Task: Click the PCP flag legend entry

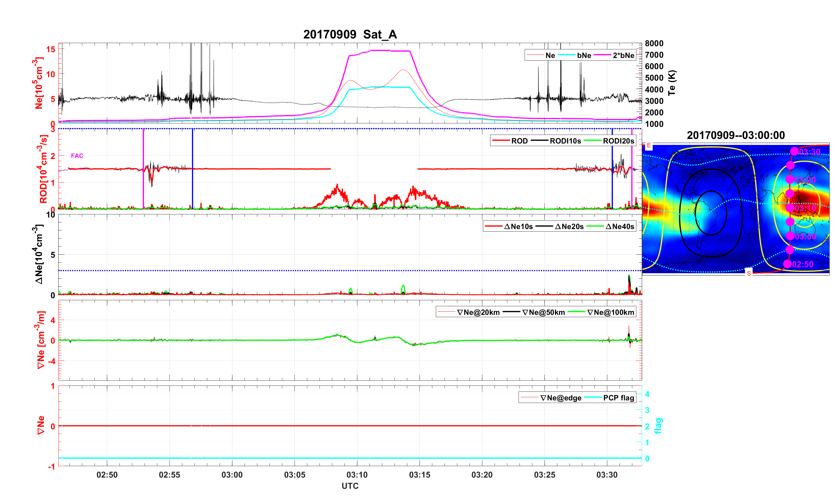Action: click(619, 398)
